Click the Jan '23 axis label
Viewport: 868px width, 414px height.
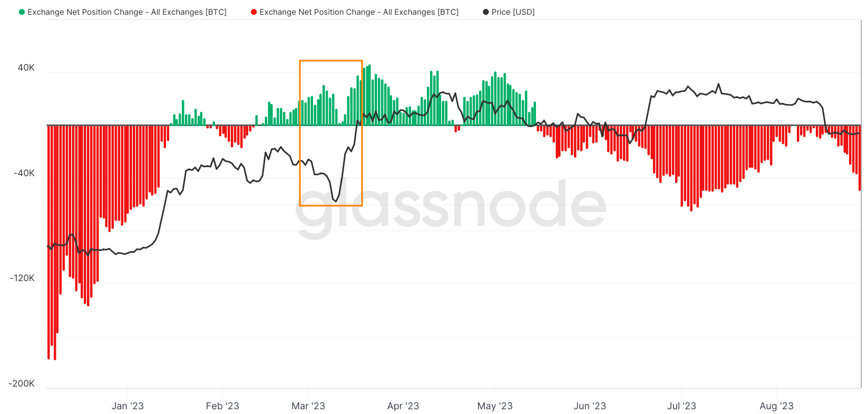128,406
